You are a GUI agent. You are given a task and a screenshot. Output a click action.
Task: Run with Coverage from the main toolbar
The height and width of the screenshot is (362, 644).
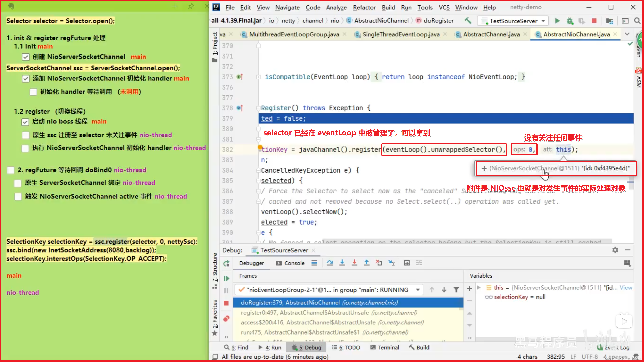pyautogui.click(x=582, y=21)
